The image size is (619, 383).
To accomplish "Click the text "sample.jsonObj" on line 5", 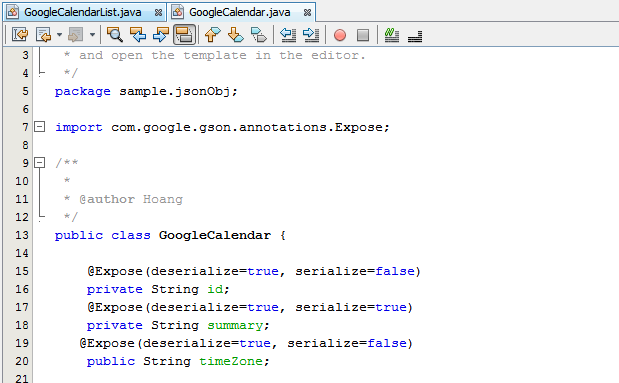I will [x=174, y=92].
